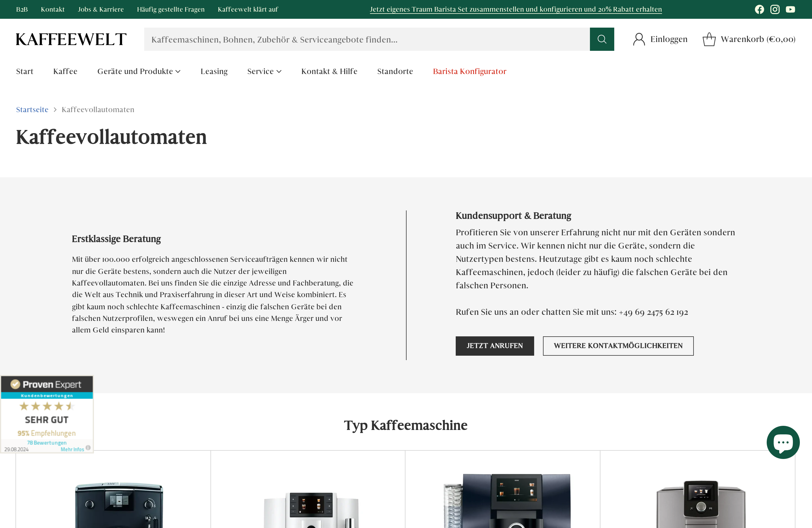Expand the Service dropdown menu
The image size is (812, 528).
[x=264, y=71]
